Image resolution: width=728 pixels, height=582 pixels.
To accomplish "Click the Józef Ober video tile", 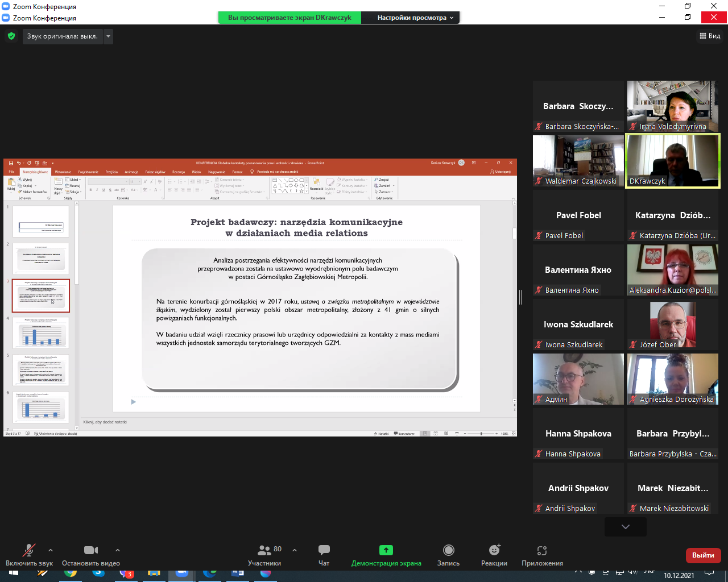I will [x=672, y=324].
